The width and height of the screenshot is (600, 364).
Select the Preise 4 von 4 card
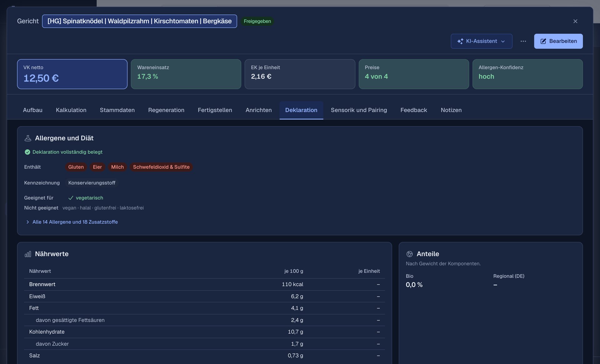point(414,74)
